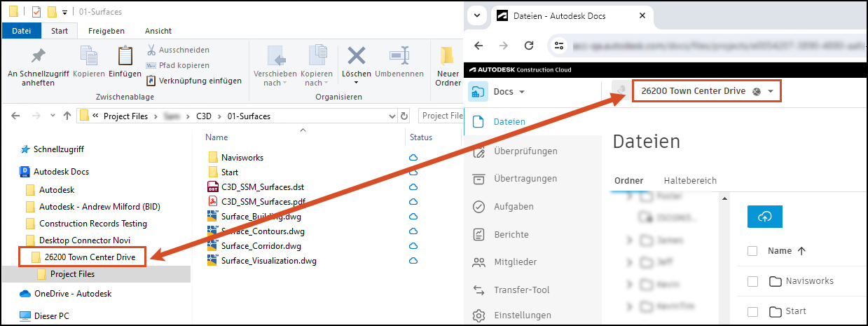Screen dimensions: 868x326
Task: Open the Datei tab in Explorer
Action: click(22, 31)
